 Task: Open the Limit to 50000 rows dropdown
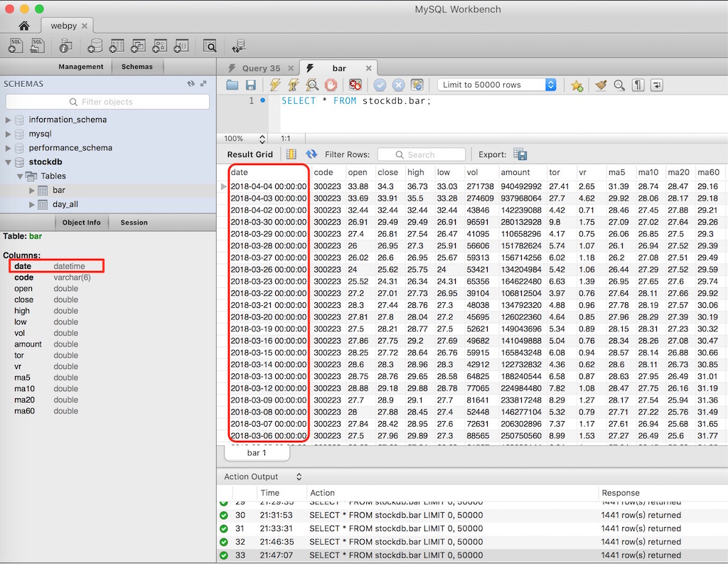(498, 85)
